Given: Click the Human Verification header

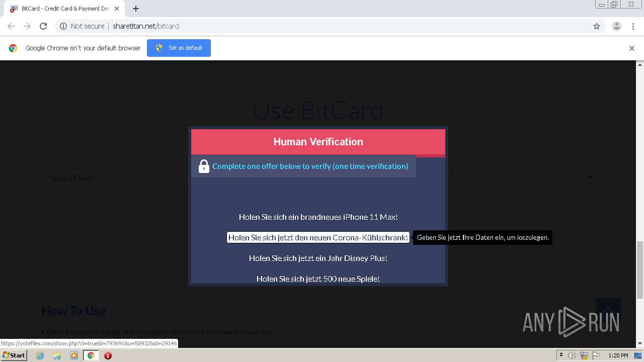Looking at the screenshot, I should pos(318,142).
